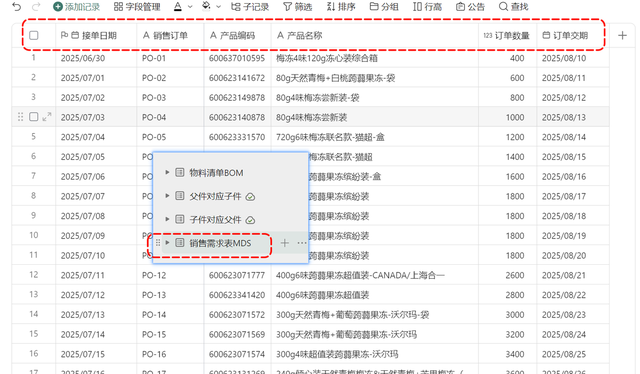Click the 物料清单BOM table icon

click(x=180, y=172)
